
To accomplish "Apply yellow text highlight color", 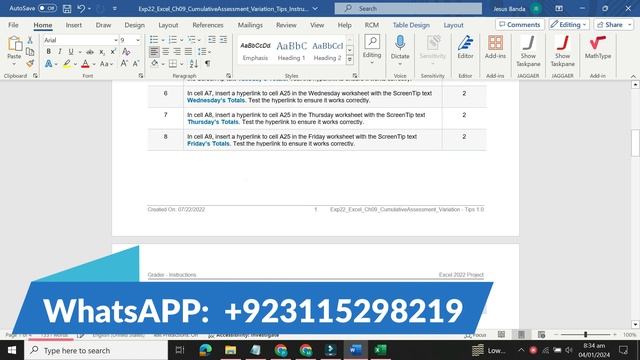I will pos(67,64).
